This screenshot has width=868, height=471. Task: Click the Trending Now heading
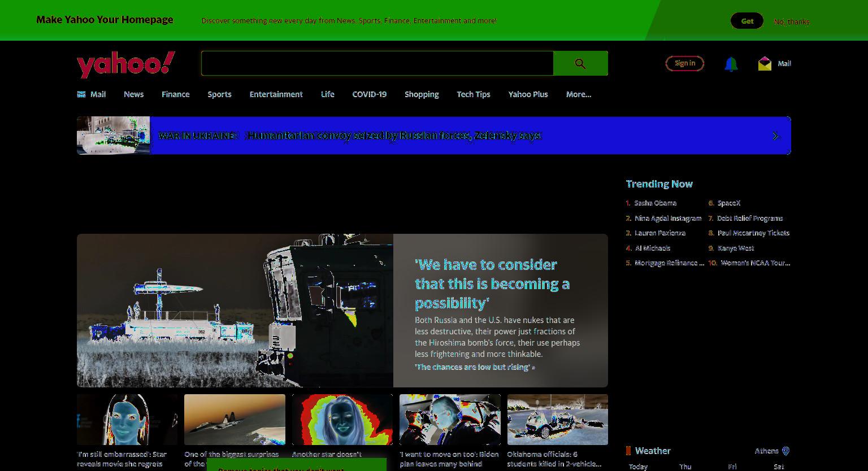pyautogui.click(x=659, y=184)
